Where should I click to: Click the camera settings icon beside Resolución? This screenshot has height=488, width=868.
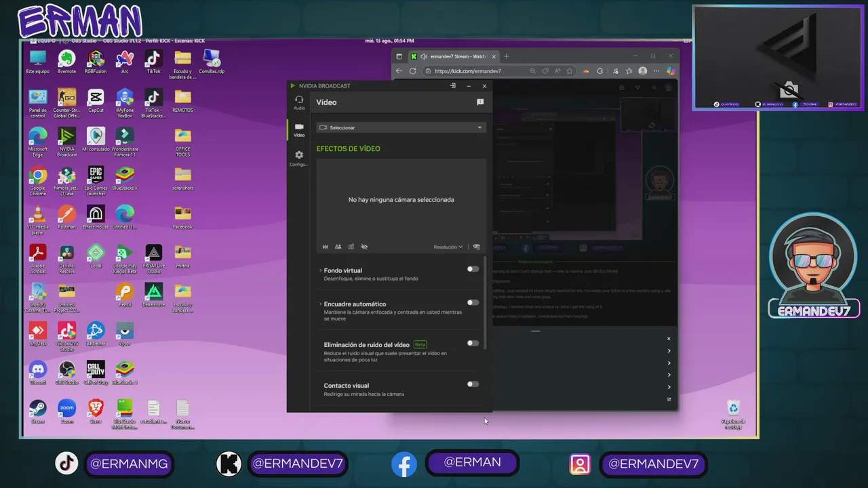click(477, 247)
